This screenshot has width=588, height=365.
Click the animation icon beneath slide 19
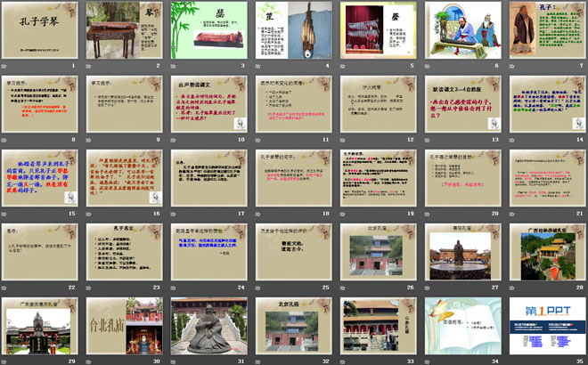[343, 214]
